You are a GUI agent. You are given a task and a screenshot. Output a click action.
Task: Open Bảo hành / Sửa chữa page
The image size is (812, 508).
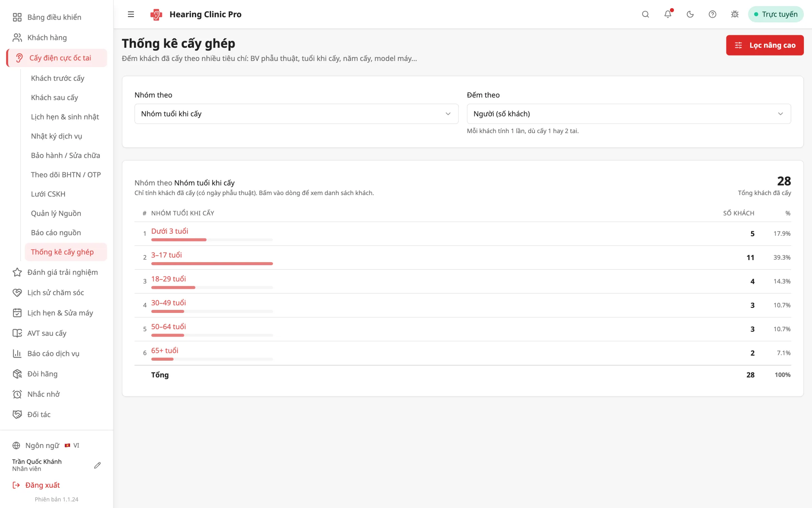pyautogui.click(x=66, y=155)
